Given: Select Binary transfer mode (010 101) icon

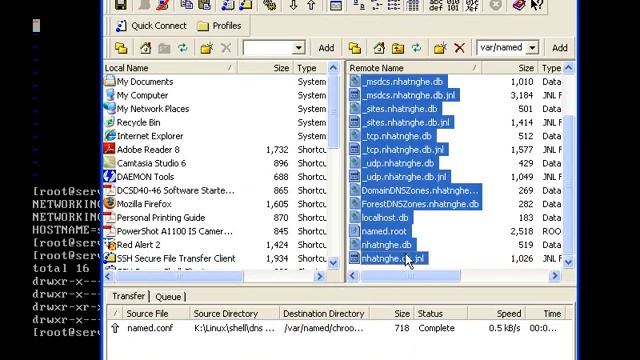Looking at the screenshot, I should point(453,5).
